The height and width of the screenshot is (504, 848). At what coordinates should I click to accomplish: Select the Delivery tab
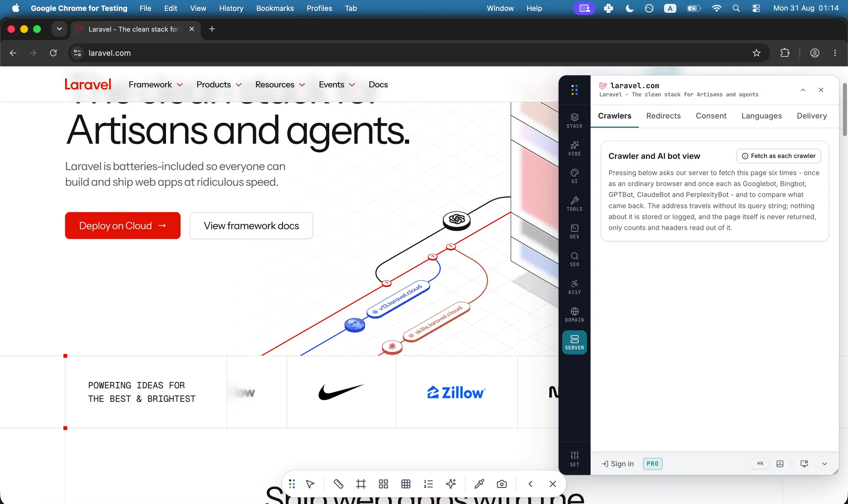[812, 116]
